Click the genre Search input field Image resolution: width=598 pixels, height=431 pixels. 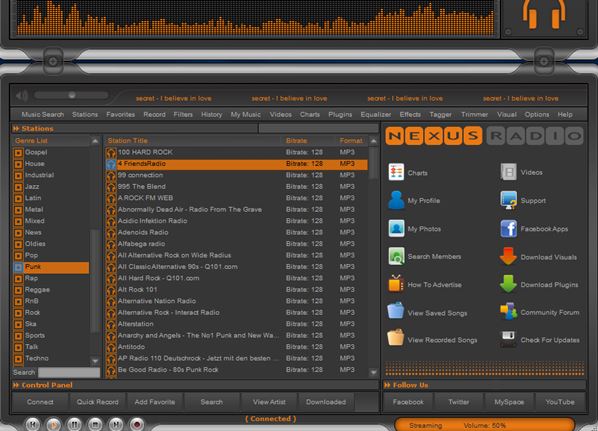click(69, 372)
